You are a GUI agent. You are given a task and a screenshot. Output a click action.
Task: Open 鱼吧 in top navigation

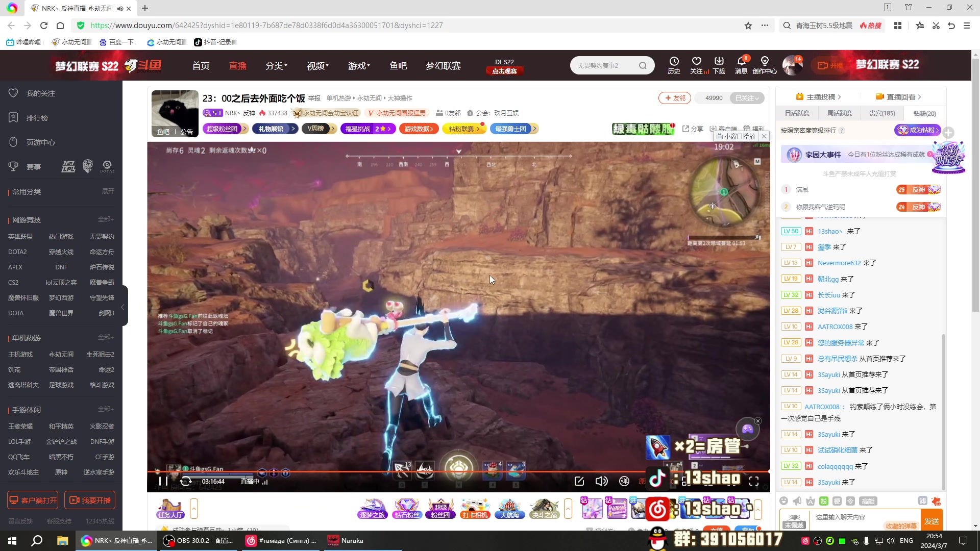click(x=398, y=66)
